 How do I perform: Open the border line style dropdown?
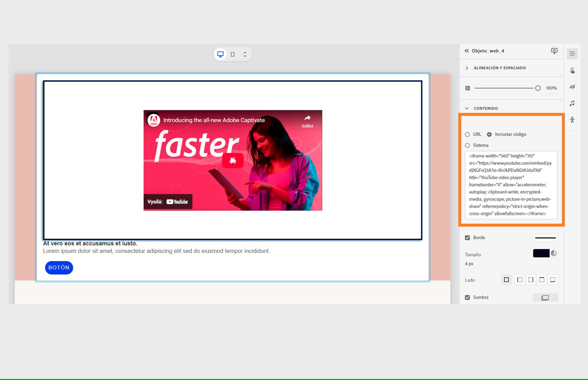tap(545, 238)
